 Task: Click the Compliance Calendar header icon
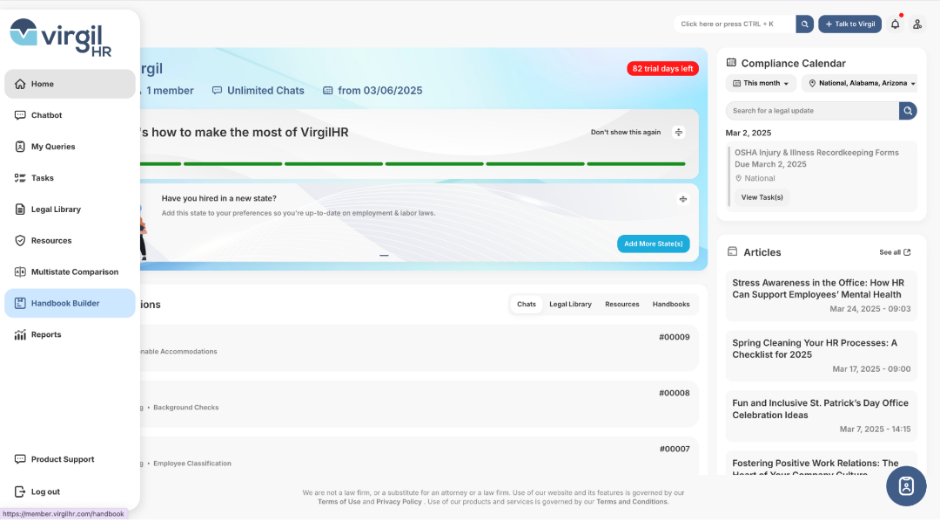[x=731, y=62]
